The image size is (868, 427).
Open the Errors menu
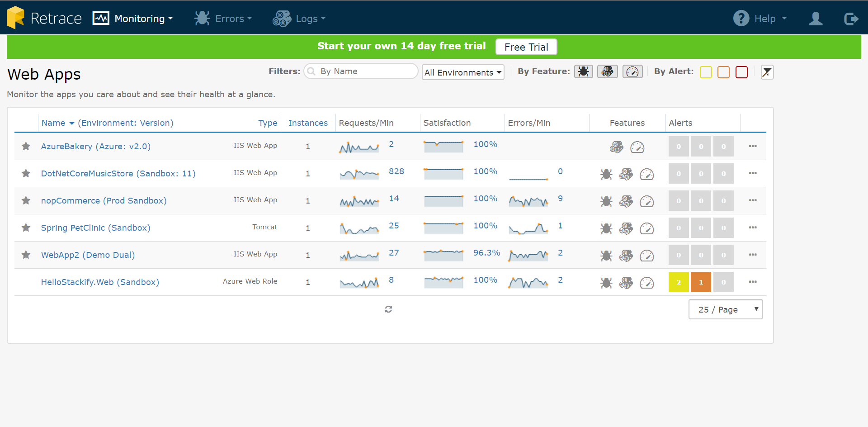(223, 19)
